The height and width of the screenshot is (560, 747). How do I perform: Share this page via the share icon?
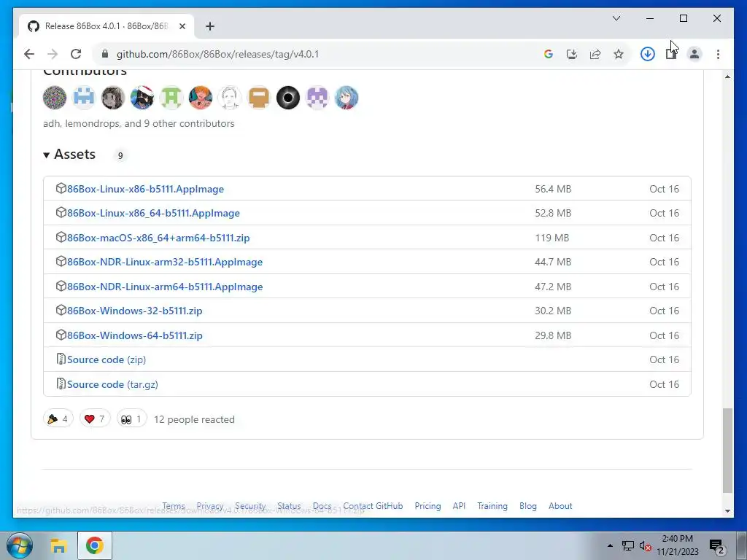(595, 54)
